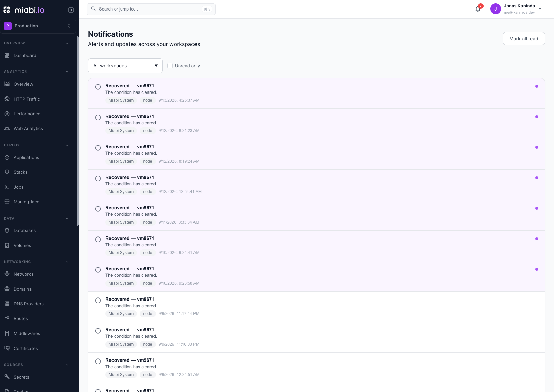Click the Secrets key icon
Image resolution: width=554 pixels, height=392 pixels.
tap(7, 377)
